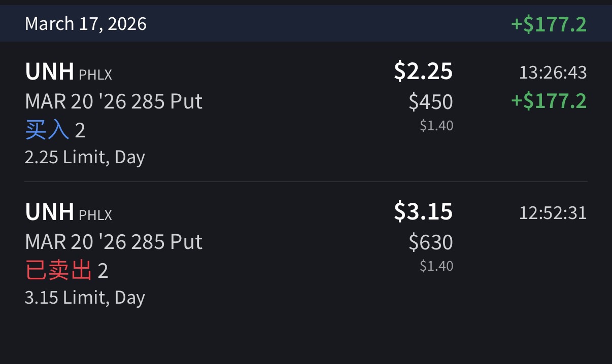This screenshot has width=612, height=364.
Task: Click MAR 20 '26 285 Put in the buy row
Action: 114,101
